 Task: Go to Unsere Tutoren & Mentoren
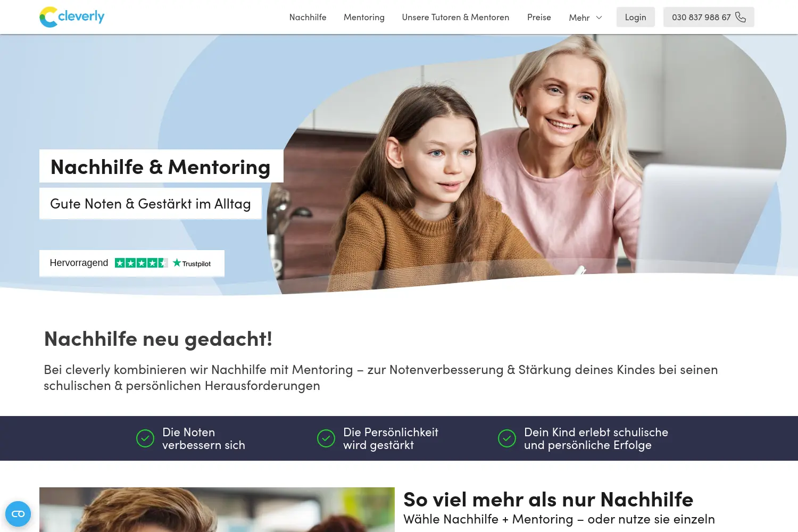pyautogui.click(x=455, y=17)
